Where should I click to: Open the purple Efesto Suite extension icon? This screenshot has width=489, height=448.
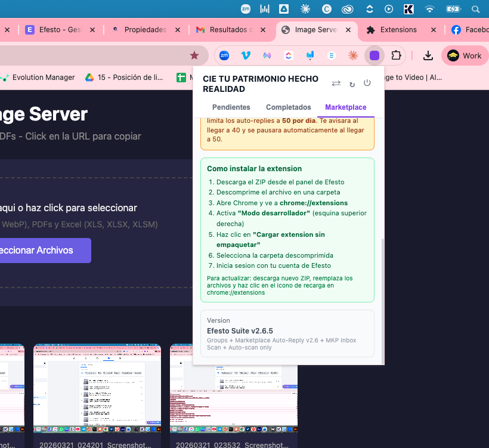375,55
